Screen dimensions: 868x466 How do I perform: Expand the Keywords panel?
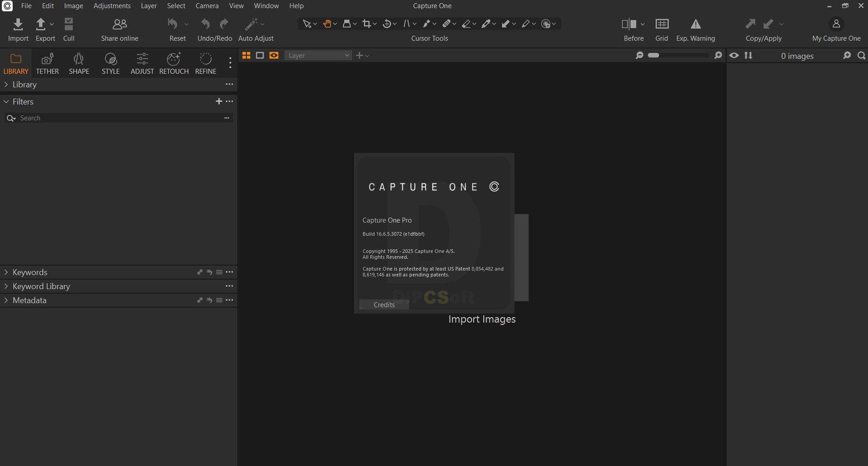coord(6,272)
